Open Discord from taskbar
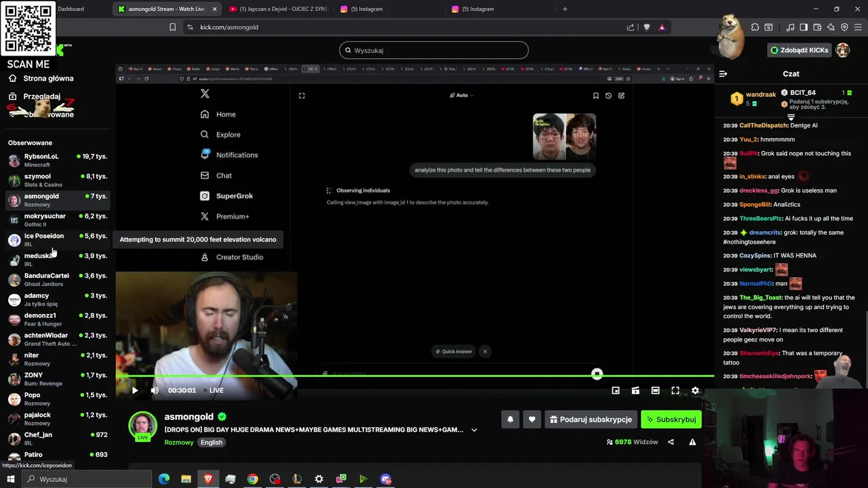The height and width of the screenshot is (488, 868). [x=386, y=479]
